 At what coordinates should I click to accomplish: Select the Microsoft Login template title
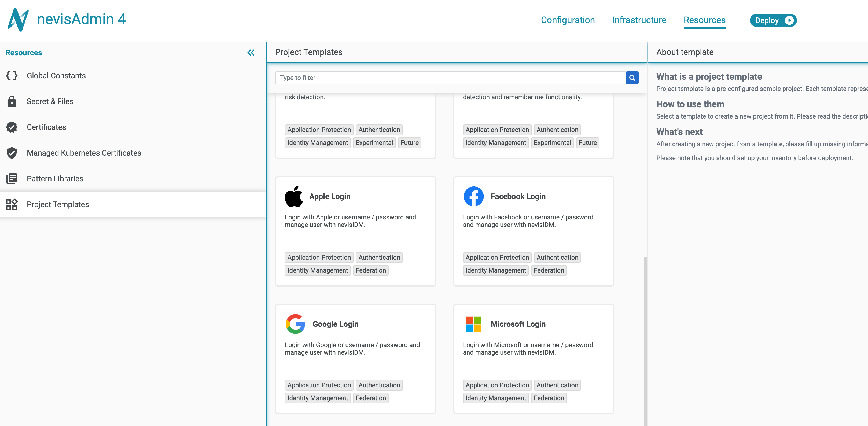518,324
